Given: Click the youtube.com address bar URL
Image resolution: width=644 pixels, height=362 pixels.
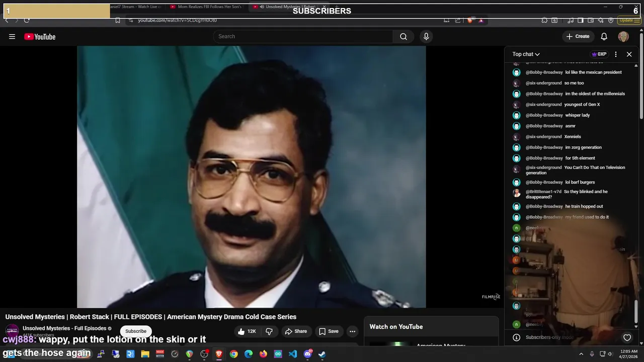Looking at the screenshot, I should (x=177, y=20).
